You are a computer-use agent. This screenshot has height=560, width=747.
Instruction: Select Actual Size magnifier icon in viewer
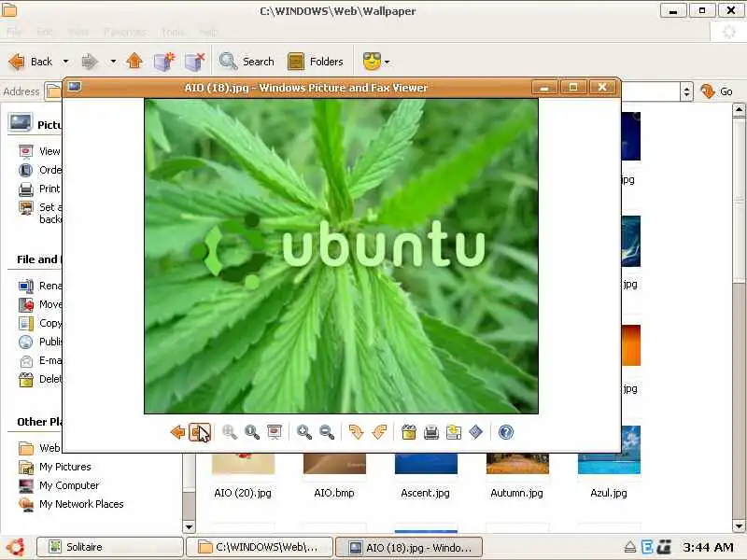pos(252,432)
